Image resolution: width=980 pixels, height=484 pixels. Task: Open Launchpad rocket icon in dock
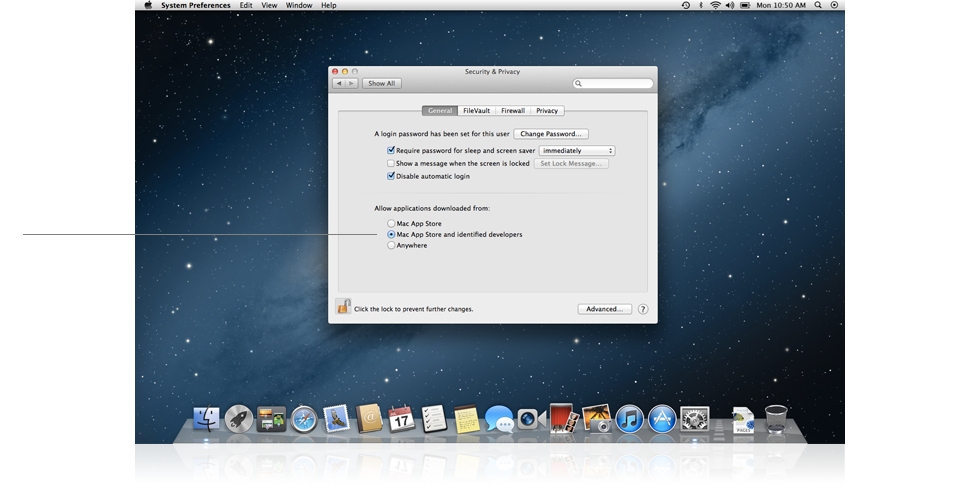(238, 419)
